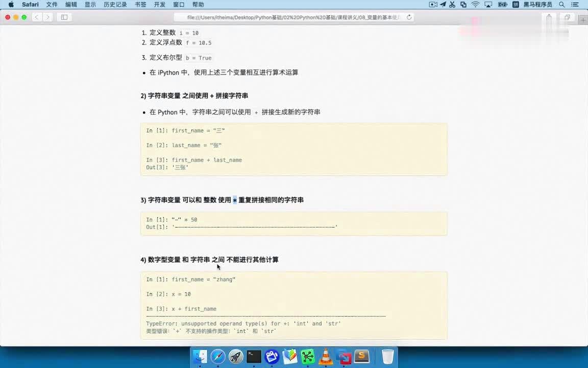This screenshot has height=368, width=588.
Task: Open the Trash in the Dock
Action: point(387,356)
